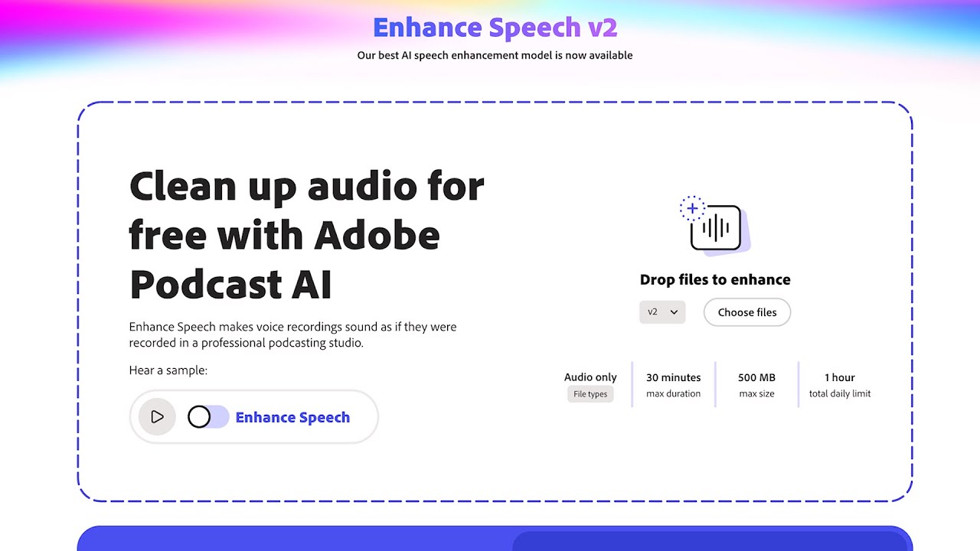980x551 pixels.
Task: Click the 'Audio only' label
Action: pyautogui.click(x=590, y=377)
